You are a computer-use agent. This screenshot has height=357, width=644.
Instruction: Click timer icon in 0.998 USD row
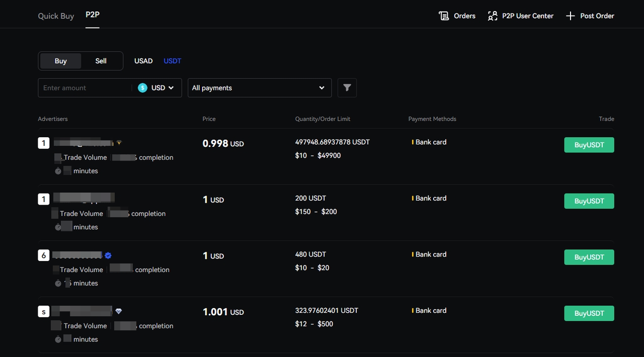pos(58,171)
